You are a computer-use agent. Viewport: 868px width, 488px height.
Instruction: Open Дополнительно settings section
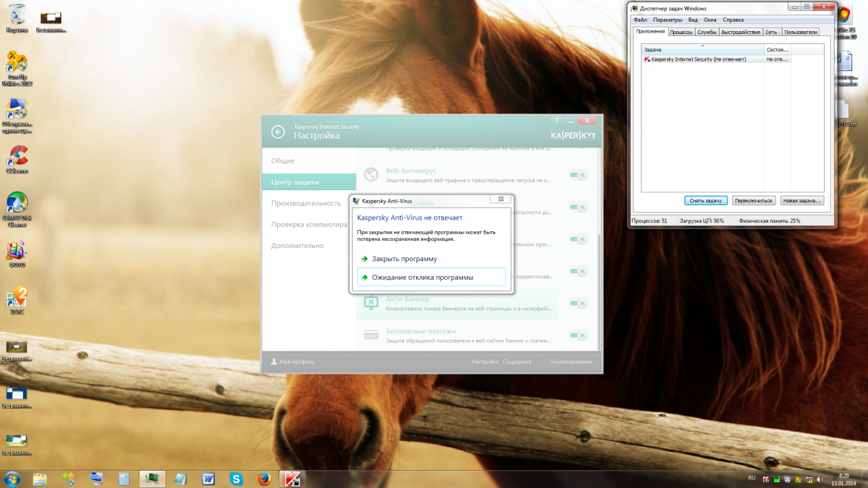309,246
